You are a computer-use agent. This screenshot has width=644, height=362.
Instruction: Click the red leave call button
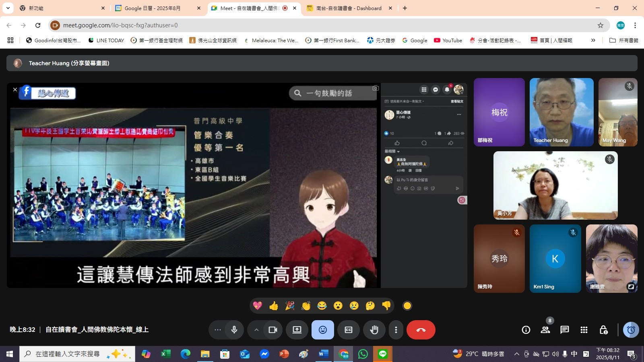(x=421, y=330)
